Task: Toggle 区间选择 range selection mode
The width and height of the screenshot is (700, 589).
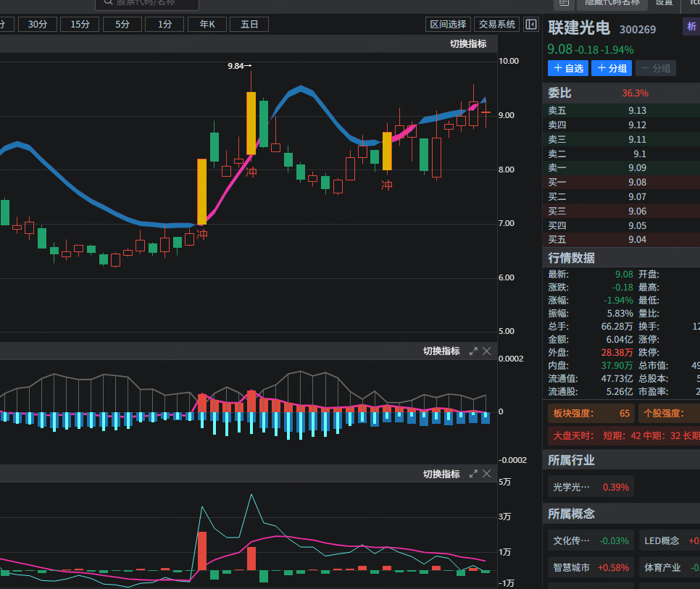Action: pyautogui.click(x=449, y=25)
